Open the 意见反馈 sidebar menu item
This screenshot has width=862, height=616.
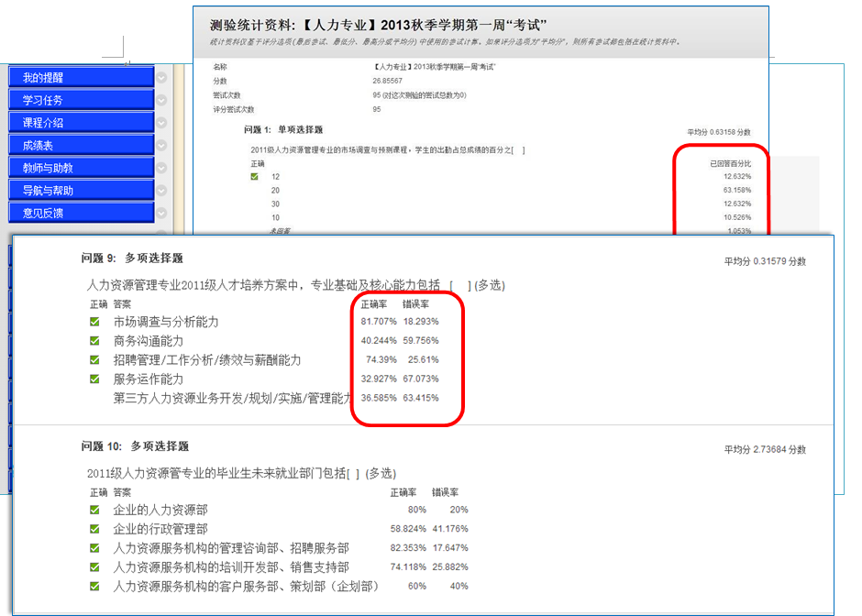pyautogui.click(x=81, y=213)
